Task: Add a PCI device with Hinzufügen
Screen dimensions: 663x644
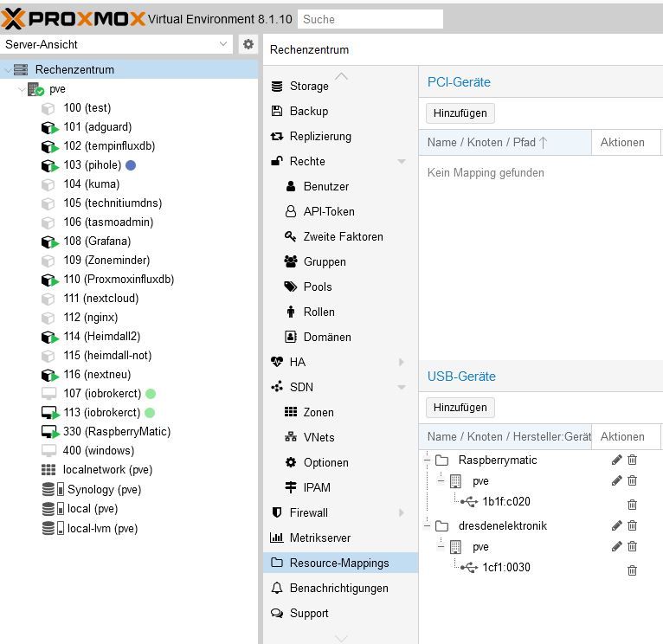Action: (x=460, y=113)
